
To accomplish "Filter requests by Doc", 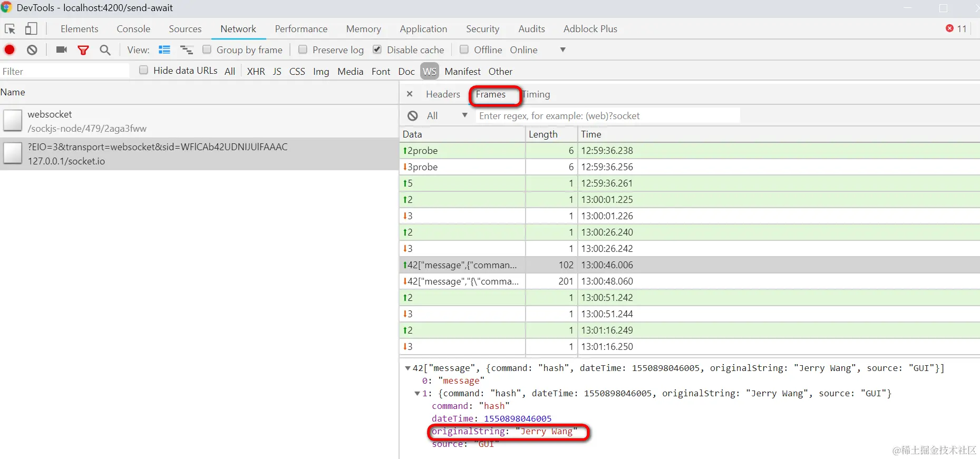I will click(406, 71).
